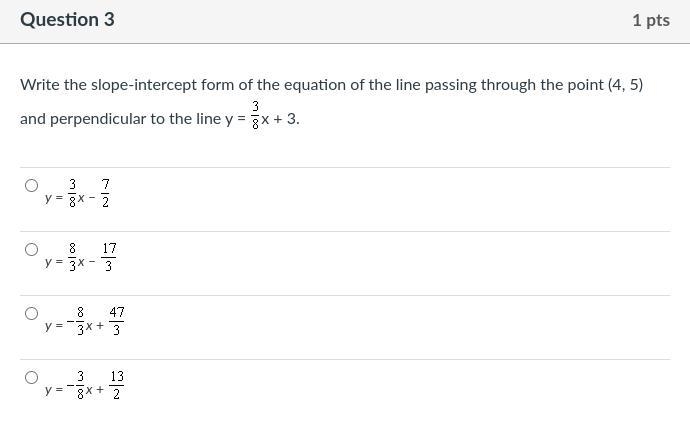Viewport: 690px width, 443px height.
Task: Click the 17/3 fraction in second answer
Action: (109, 257)
